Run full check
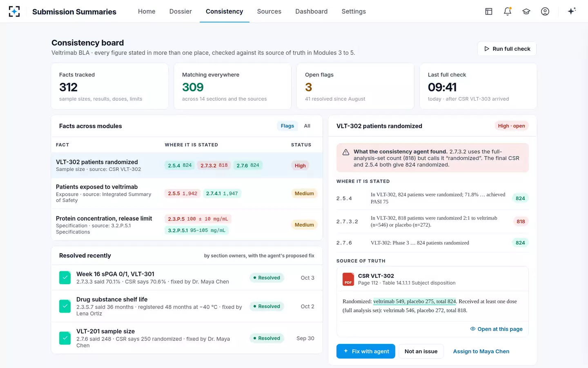The width and height of the screenshot is (588, 368). (507, 49)
